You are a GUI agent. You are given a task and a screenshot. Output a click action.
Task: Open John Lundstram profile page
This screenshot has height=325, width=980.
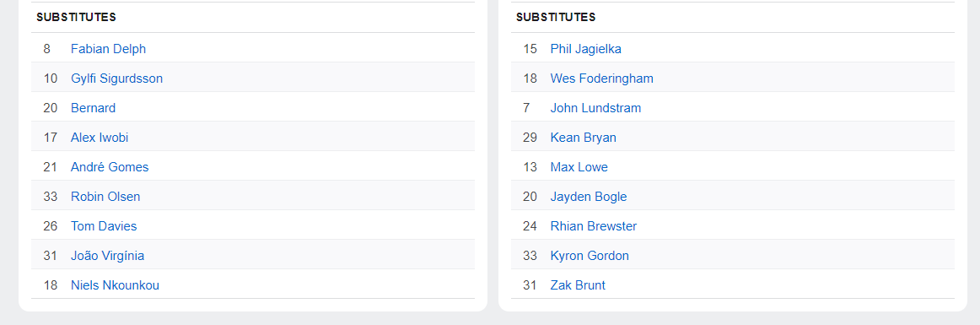pyautogui.click(x=595, y=107)
